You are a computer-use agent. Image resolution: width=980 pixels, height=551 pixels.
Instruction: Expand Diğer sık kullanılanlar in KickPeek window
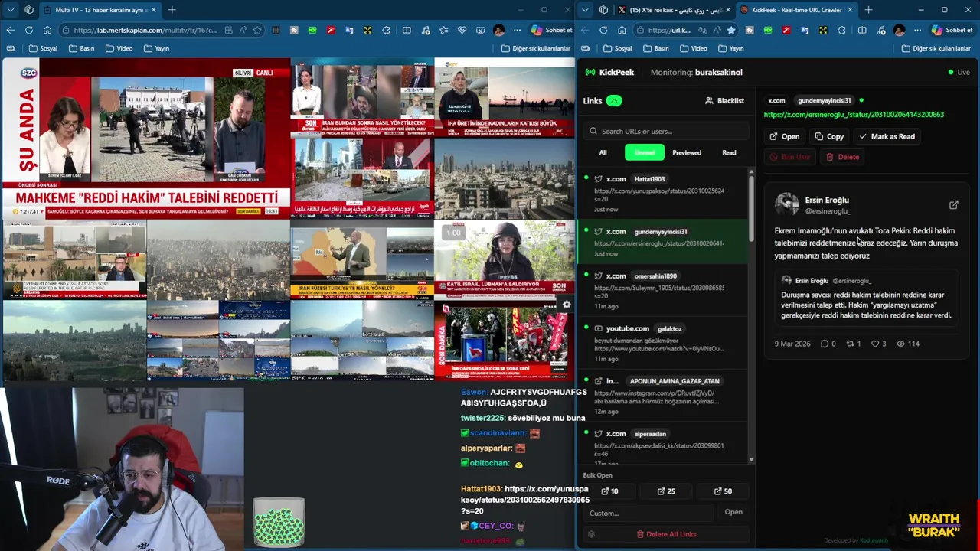tap(936, 48)
